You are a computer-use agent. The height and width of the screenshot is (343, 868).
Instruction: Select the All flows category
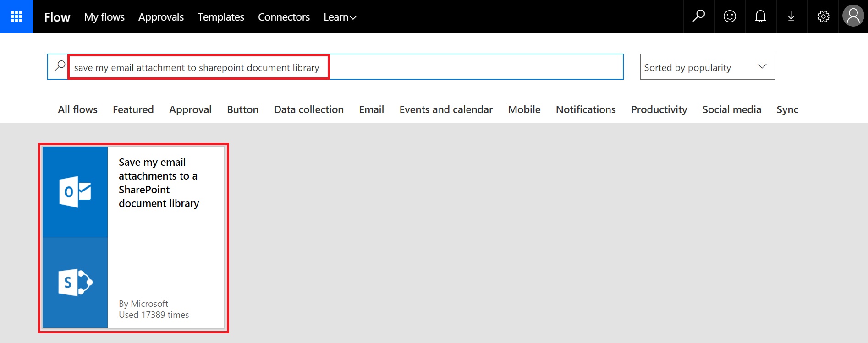click(77, 109)
